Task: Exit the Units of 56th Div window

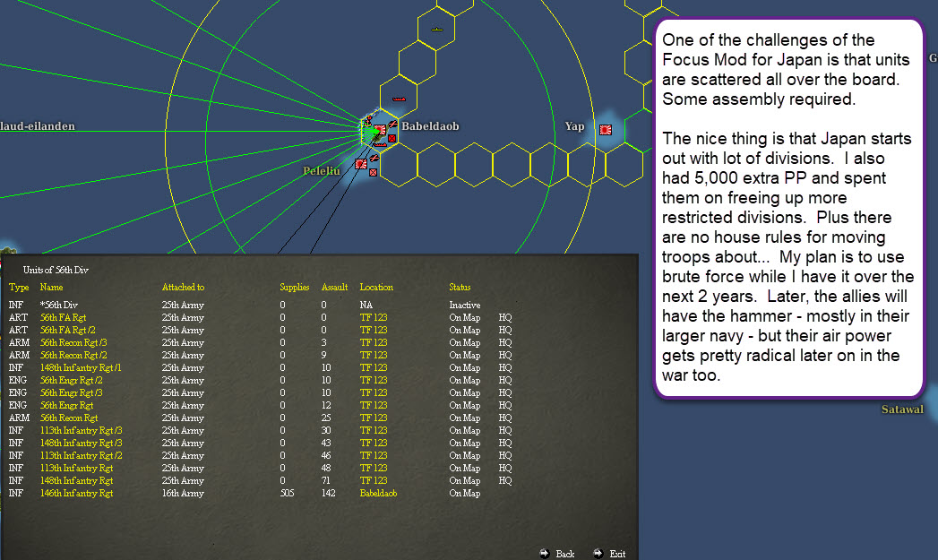Action: (x=617, y=554)
